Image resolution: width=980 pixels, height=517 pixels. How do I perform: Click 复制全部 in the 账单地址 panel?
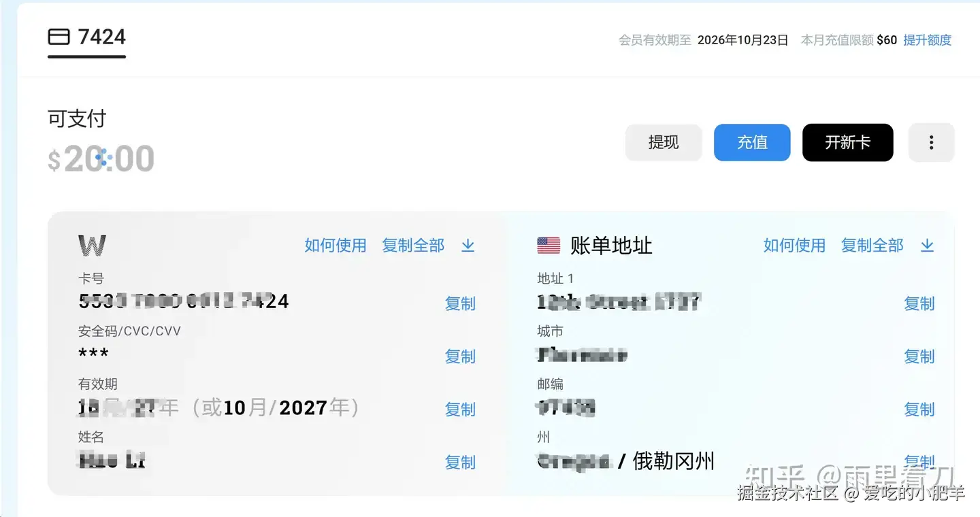(872, 246)
